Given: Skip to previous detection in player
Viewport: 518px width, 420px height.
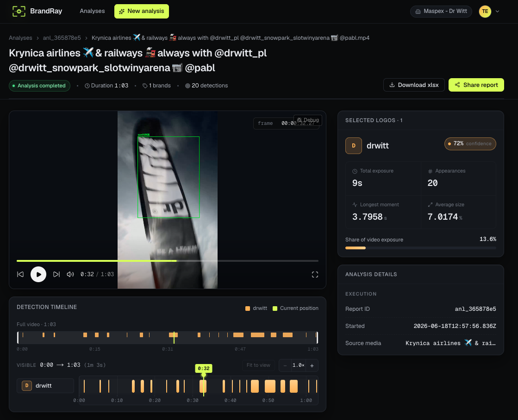Looking at the screenshot, I should 20,274.
